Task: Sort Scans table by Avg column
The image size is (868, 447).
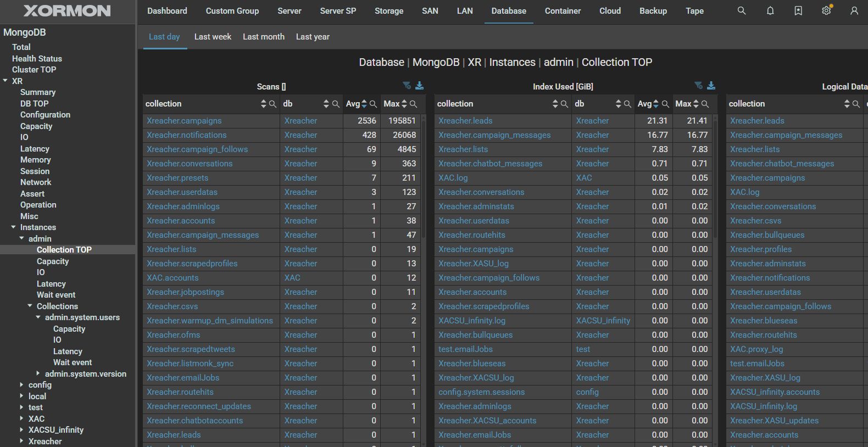Action: (x=364, y=104)
